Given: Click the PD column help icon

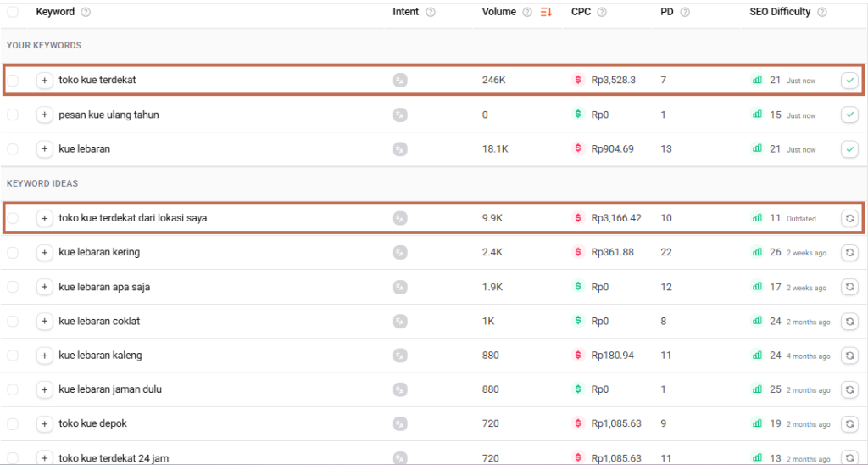Looking at the screenshot, I should [x=685, y=12].
